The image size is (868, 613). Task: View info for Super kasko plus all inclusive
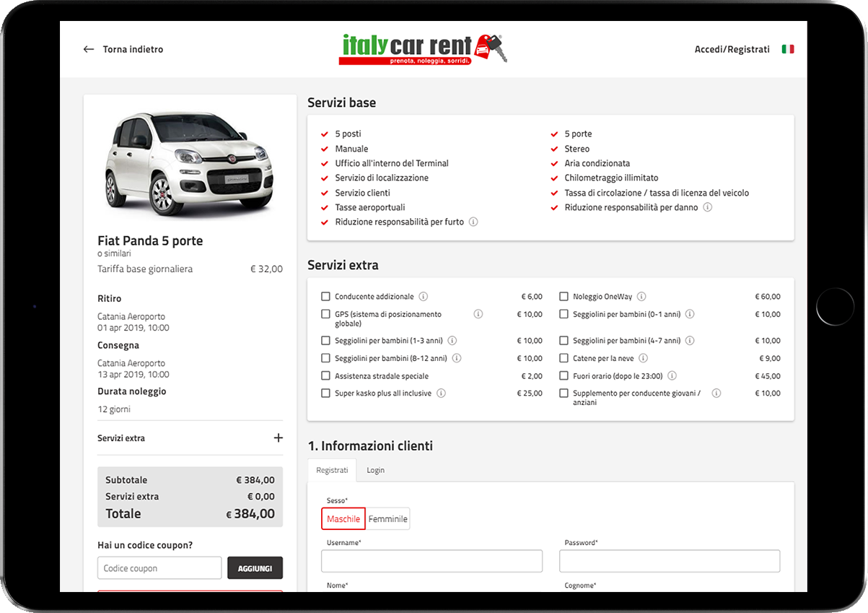point(441,394)
